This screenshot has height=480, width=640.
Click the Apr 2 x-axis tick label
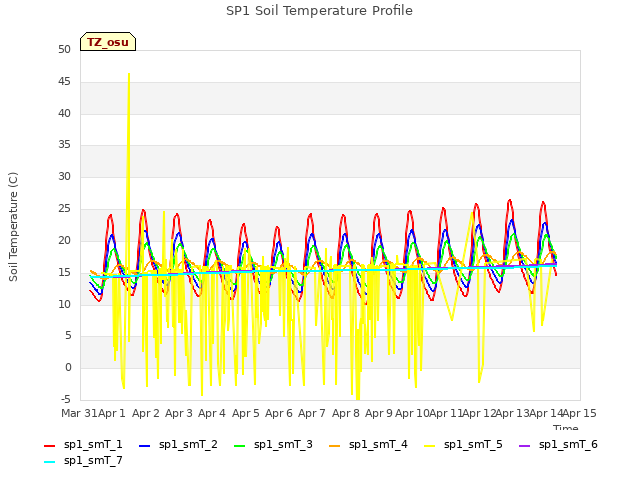146,413
